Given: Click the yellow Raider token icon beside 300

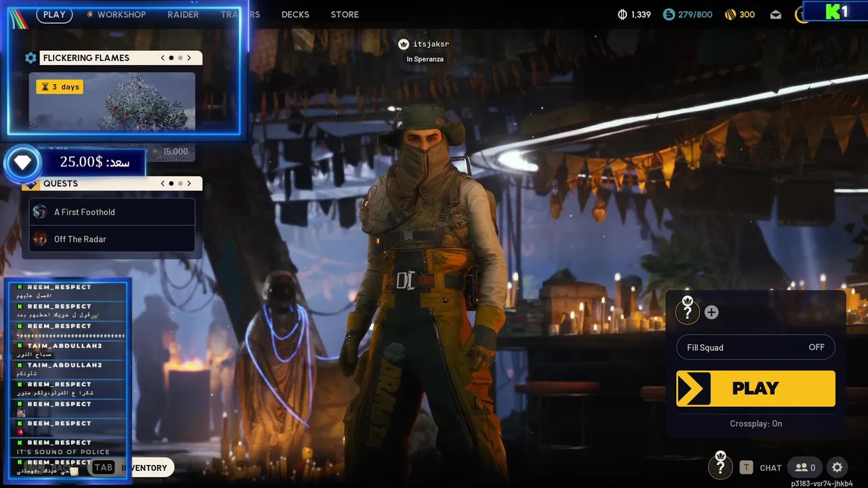Looking at the screenshot, I should click(730, 14).
